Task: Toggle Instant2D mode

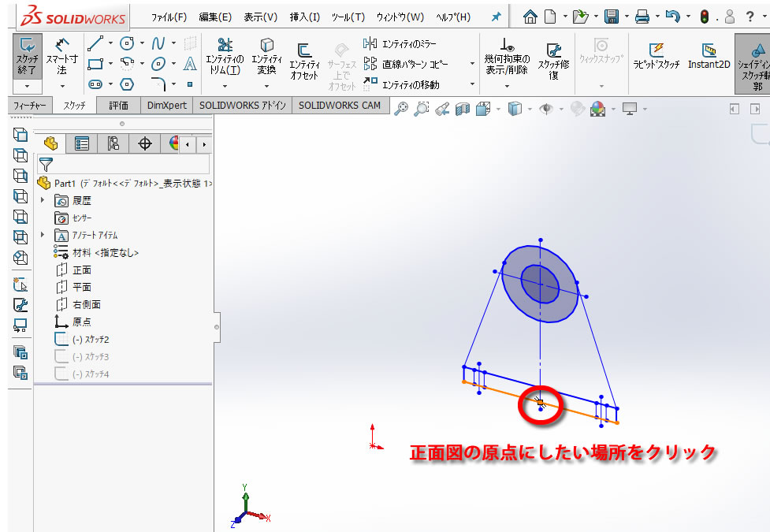Action: pyautogui.click(x=709, y=56)
